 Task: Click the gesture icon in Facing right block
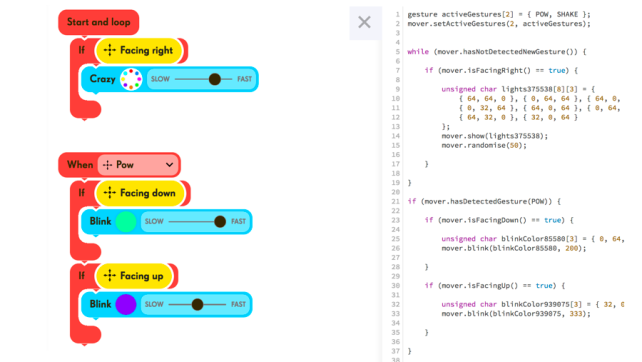click(x=110, y=50)
